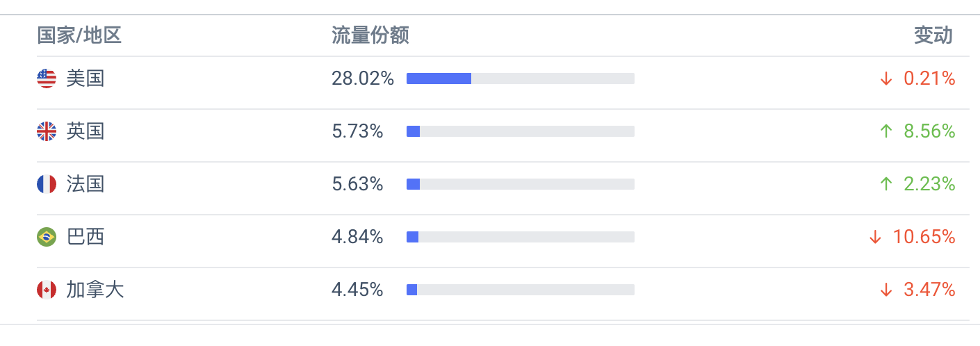
Task: Select the 加拿大 country name
Action: 95,290
